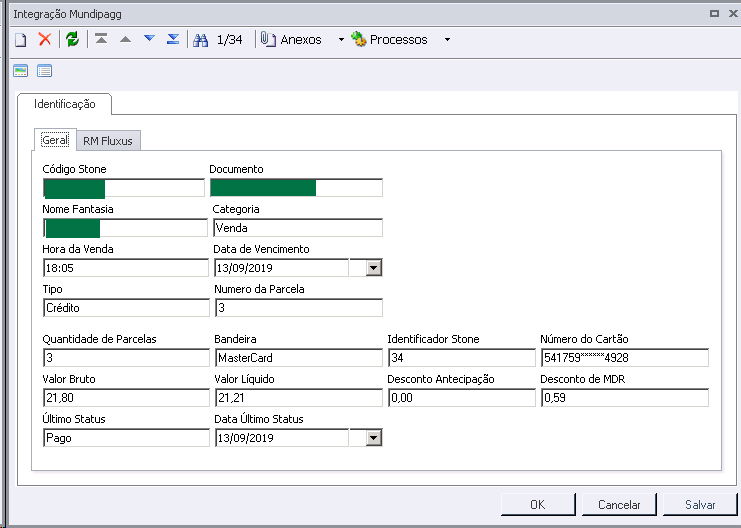Viewport: 741px width, 528px height.
Task: Click the Identificador Stone field
Action: 462,358
